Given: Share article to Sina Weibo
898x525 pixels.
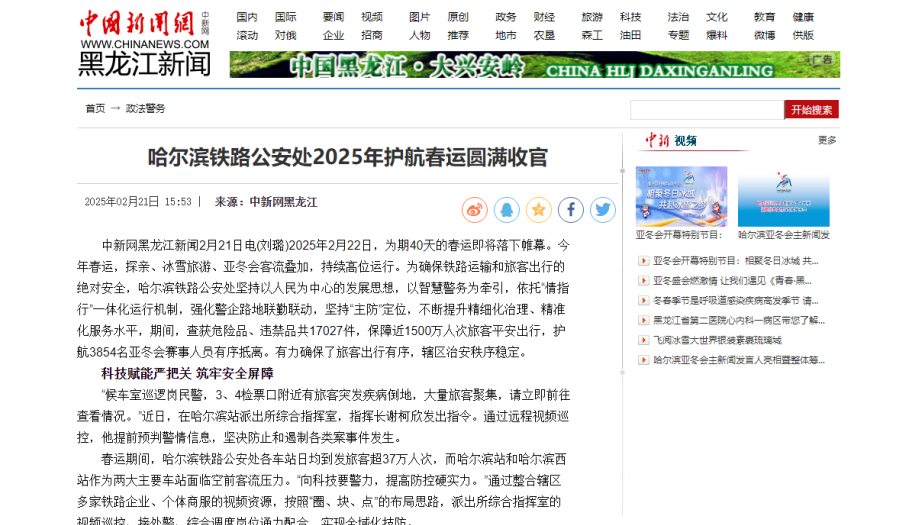Looking at the screenshot, I should pos(474,210).
